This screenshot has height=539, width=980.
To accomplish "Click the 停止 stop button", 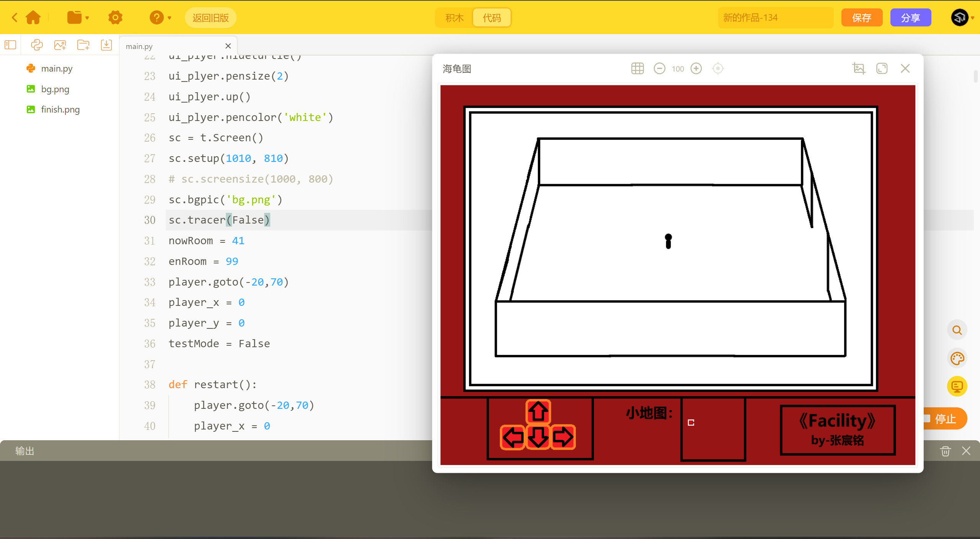I will point(945,418).
